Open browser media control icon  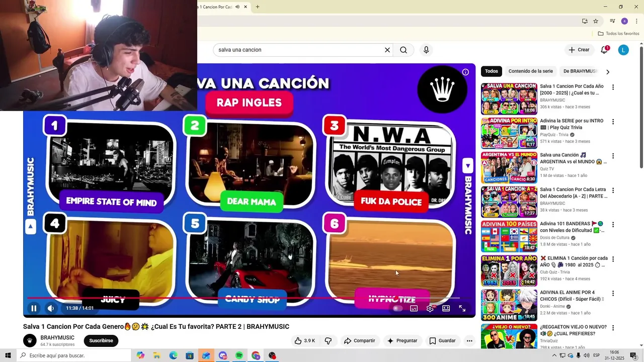(x=612, y=21)
